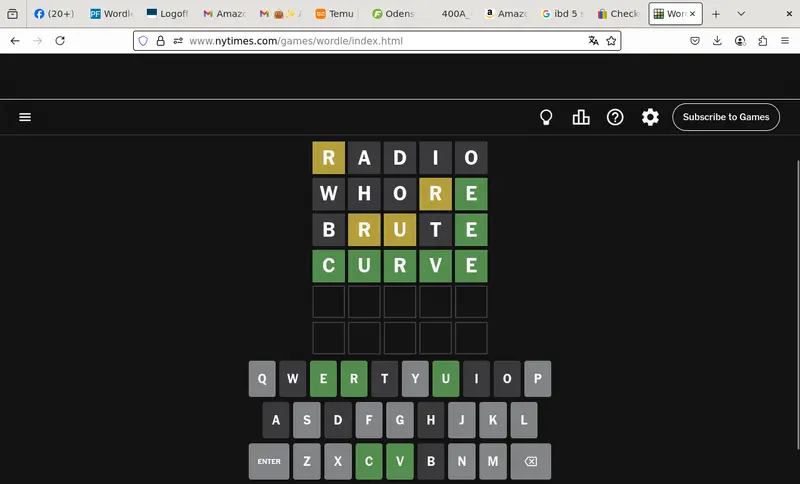Viewport: 800px width, 484px height.
Task: Click the backspace key on keyboard
Action: (531, 461)
